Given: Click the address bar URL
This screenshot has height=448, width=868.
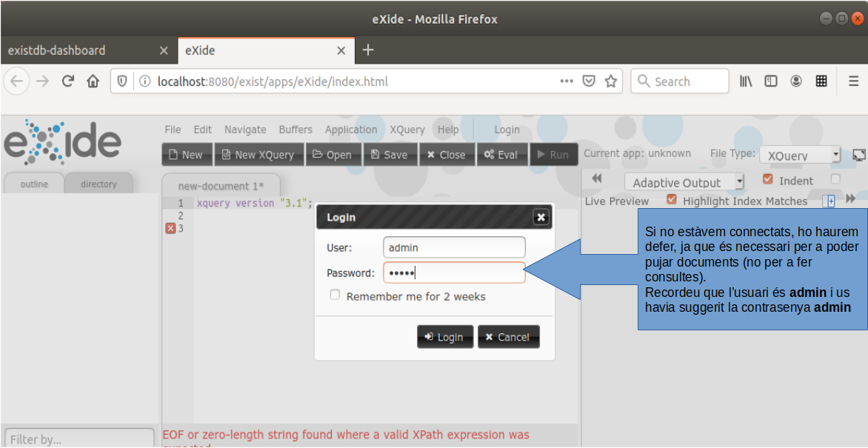Looking at the screenshot, I should pyautogui.click(x=273, y=82).
